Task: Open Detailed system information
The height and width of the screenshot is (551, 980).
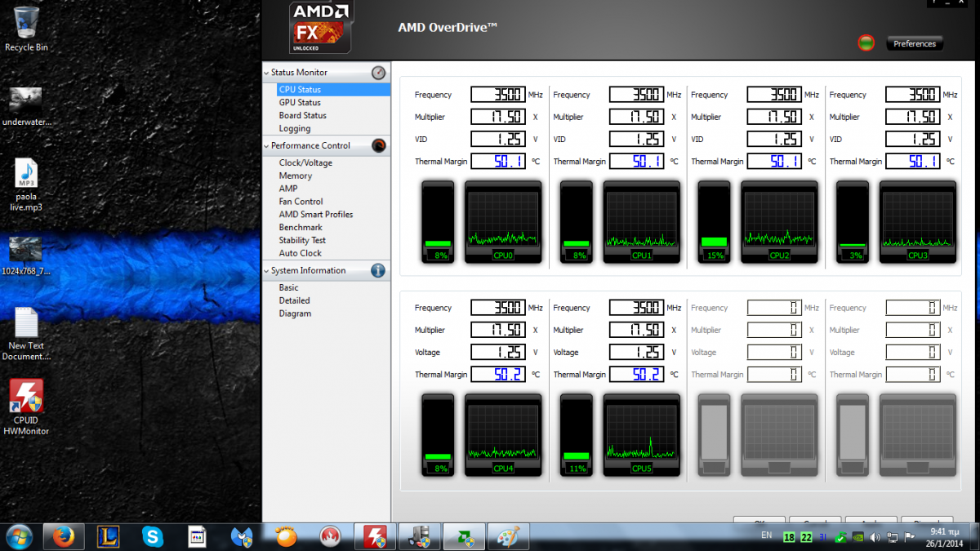Action: 295,301
